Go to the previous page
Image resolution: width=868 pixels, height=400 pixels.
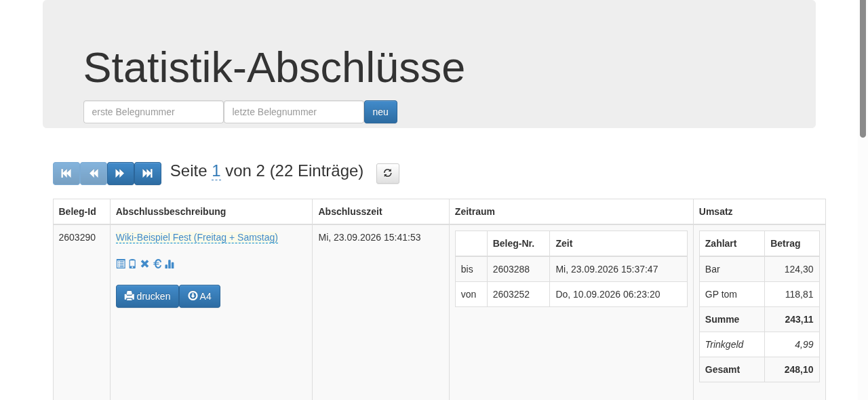tap(94, 174)
